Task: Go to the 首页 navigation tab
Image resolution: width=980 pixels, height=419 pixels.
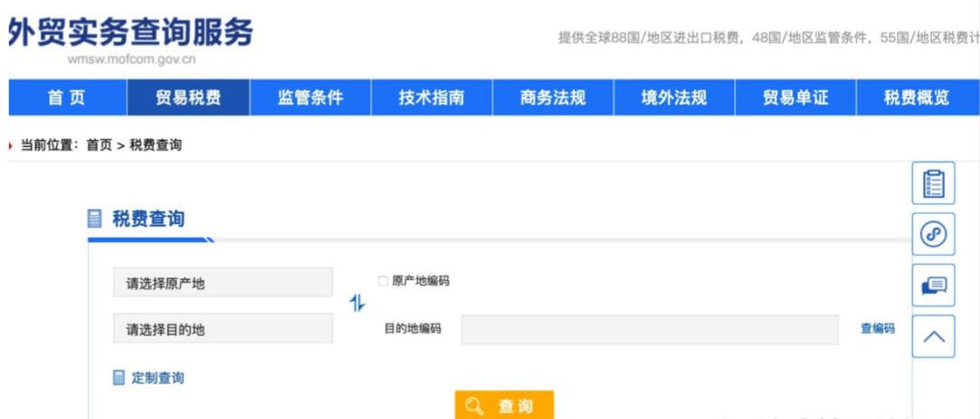Action: [67, 97]
